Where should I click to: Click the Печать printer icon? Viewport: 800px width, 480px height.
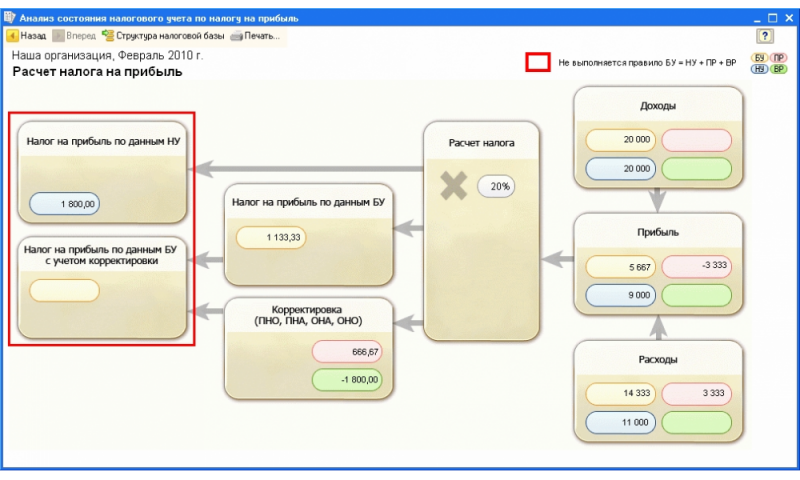[236, 35]
